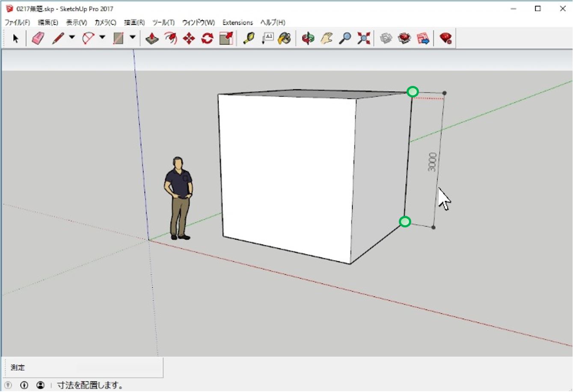Click the 3000 dimension label
The width and height of the screenshot is (573, 392).
pos(433,162)
